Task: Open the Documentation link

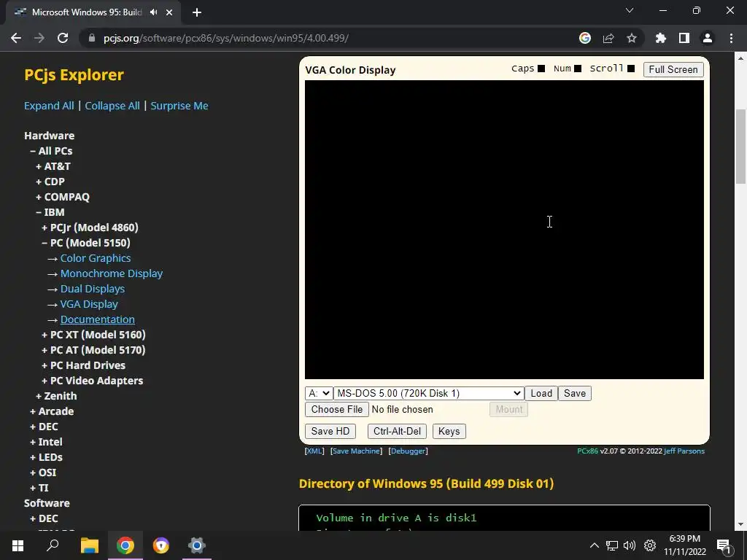Action: pos(98,319)
